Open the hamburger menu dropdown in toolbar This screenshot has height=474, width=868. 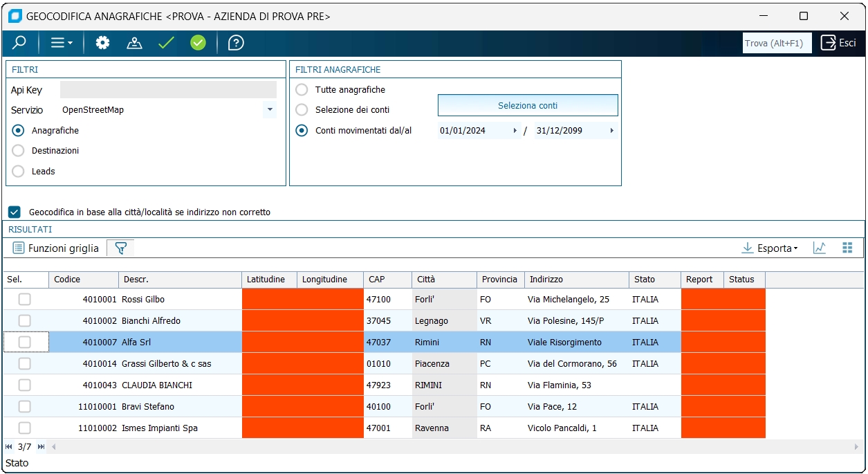click(x=62, y=43)
